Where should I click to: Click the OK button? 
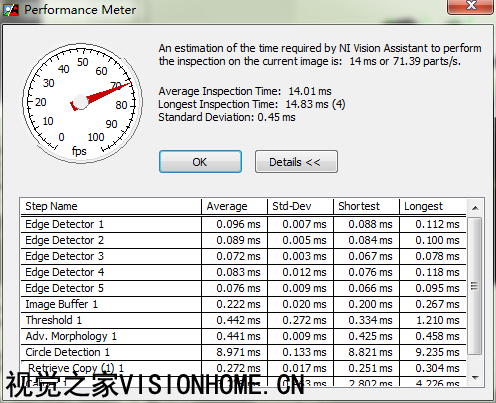click(x=200, y=162)
